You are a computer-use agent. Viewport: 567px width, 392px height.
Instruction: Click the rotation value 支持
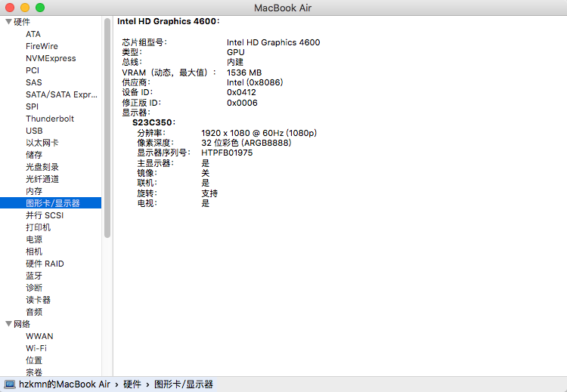point(209,193)
